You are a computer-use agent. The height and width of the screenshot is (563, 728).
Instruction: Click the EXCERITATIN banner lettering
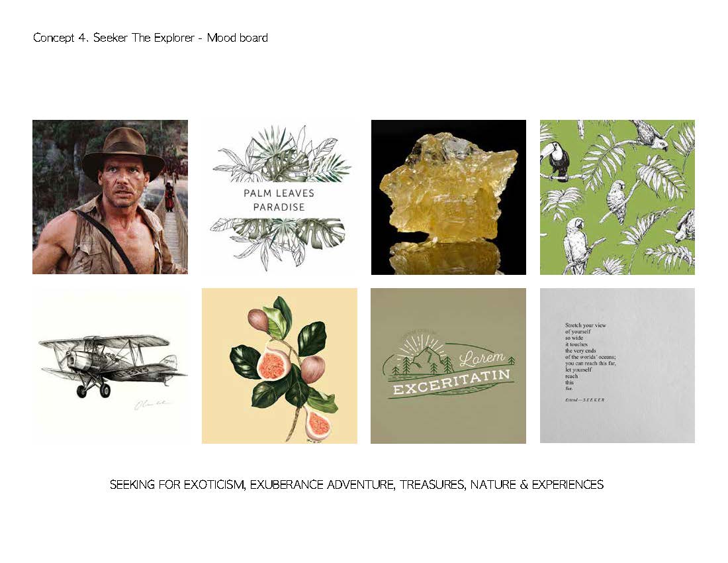[451, 382]
